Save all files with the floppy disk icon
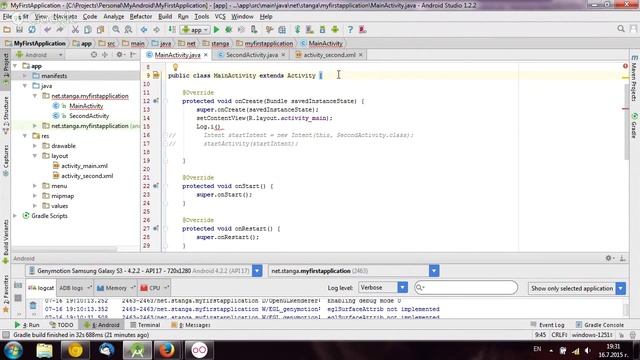 pyautogui.click(x=19, y=29)
